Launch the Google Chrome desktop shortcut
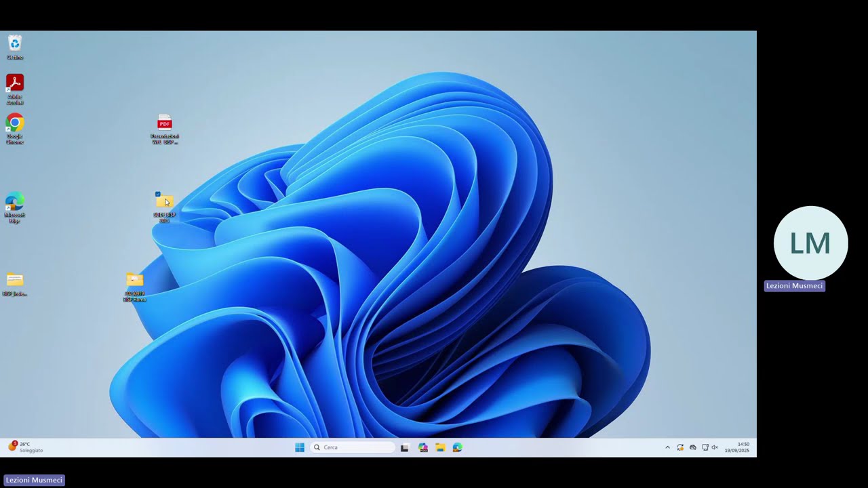The width and height of the screenshot is (868, 488). [15, 129]
